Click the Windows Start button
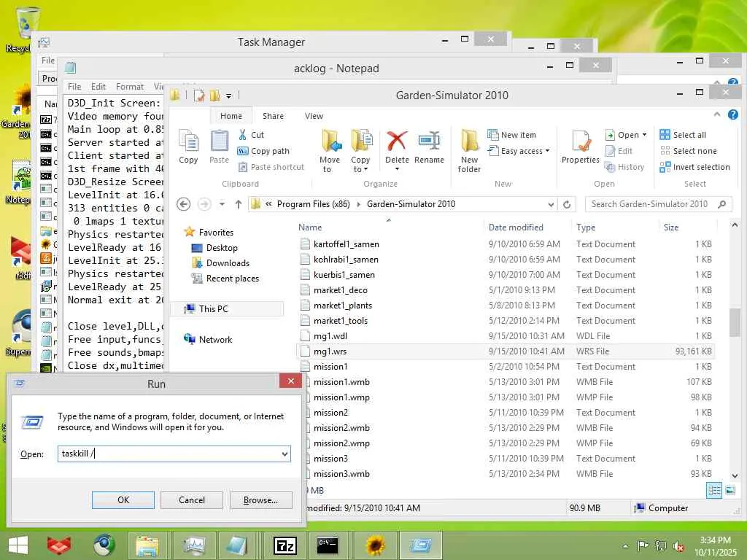The image size is (747, 560). point(18,545)
